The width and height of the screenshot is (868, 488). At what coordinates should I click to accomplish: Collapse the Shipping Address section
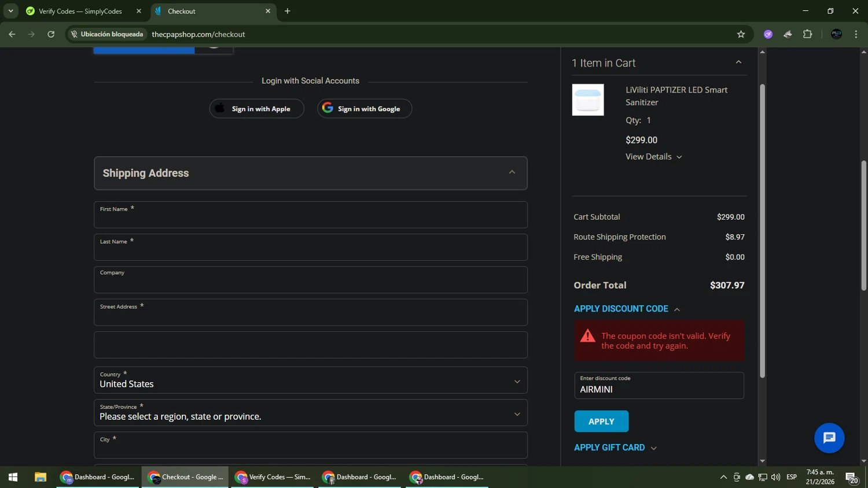click(512, 172)
